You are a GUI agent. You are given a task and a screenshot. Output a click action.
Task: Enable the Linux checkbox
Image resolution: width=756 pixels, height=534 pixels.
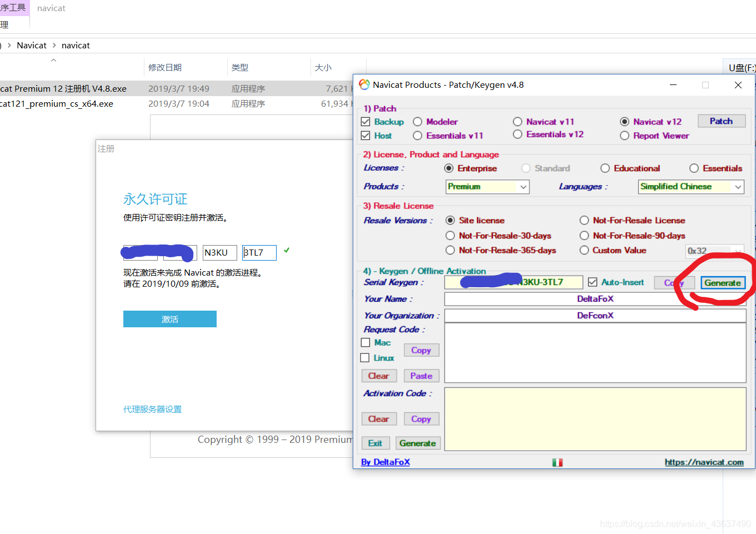tap(365, 358)
